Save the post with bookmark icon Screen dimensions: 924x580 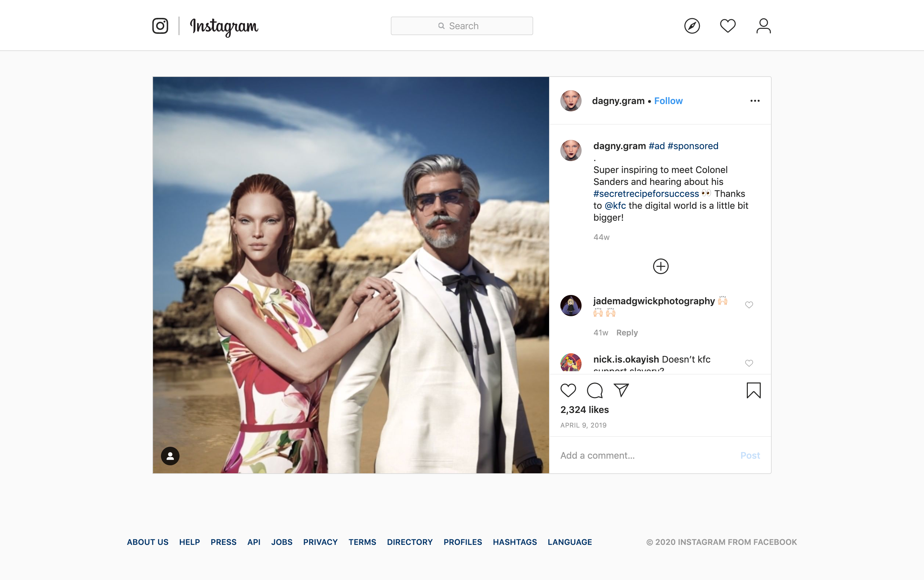click(x=753, y=390)
